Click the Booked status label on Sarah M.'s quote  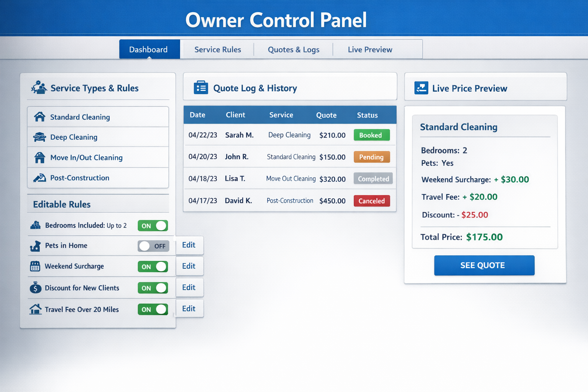[372, 135]
